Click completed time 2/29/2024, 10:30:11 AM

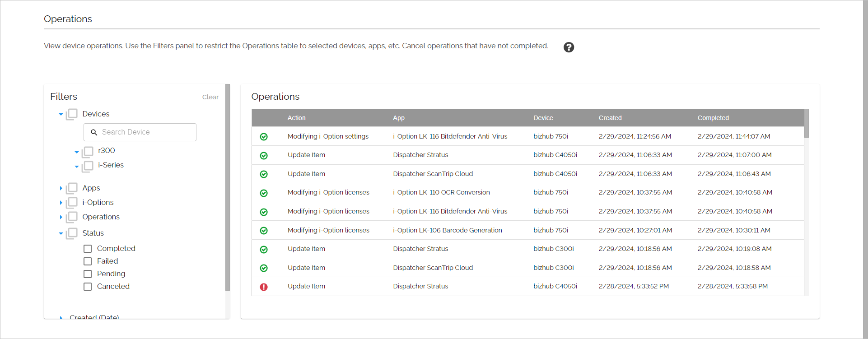(x=734, y=230)
